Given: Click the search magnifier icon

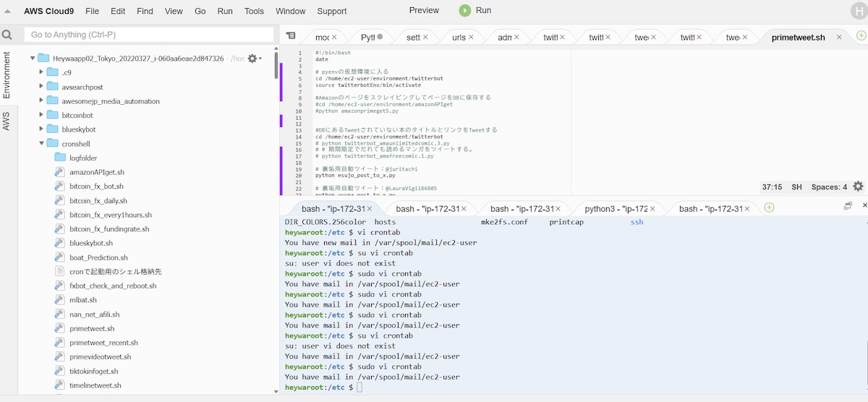Looking at the screenshot, I should [7, 35].
